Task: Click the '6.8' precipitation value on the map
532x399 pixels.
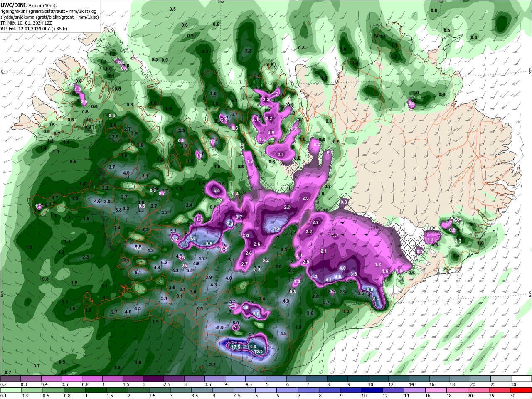Action: click(x=192, y=238)
